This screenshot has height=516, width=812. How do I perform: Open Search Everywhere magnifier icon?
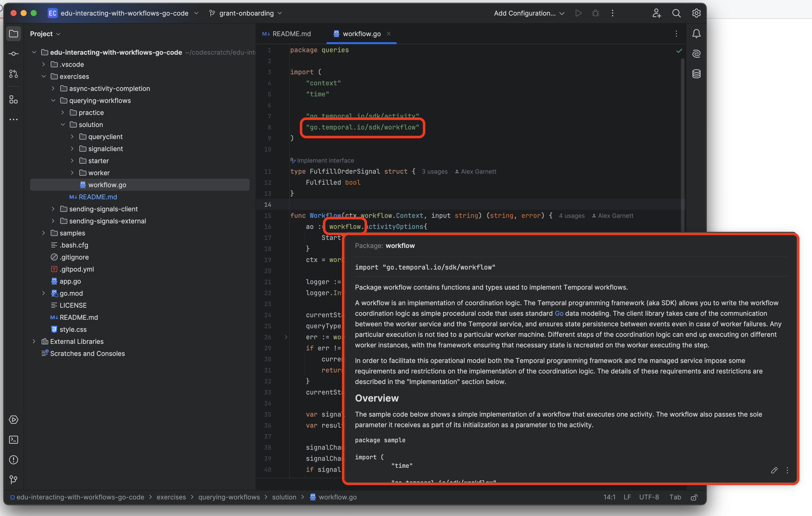[676, 13]
